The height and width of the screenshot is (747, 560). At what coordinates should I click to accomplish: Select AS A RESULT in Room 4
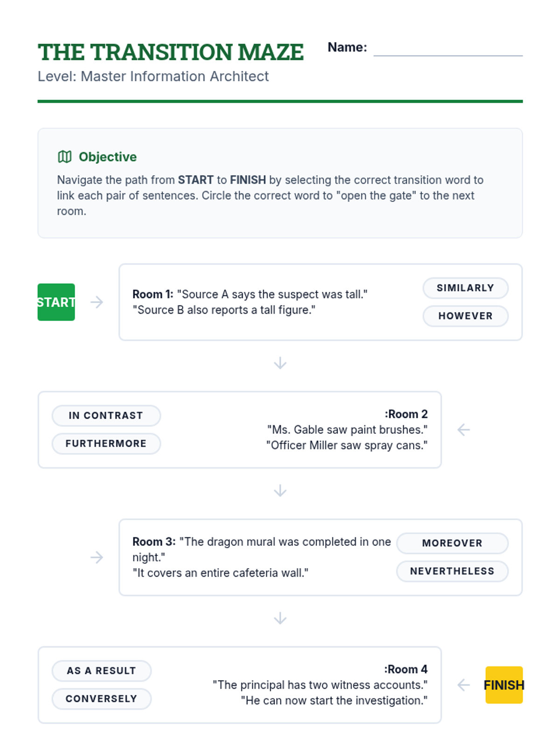coord(101,671)
